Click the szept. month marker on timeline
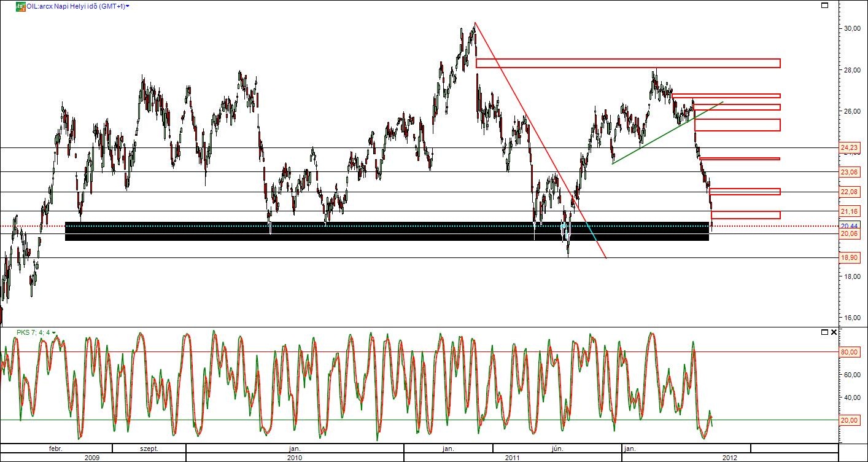This screenshot has height=462, width=868. [149, 448]
